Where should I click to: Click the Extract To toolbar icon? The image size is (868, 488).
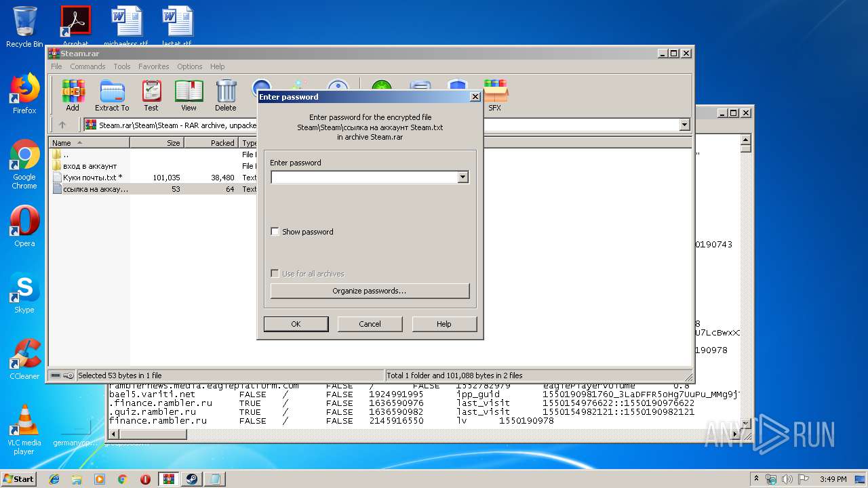pos(112,96)
